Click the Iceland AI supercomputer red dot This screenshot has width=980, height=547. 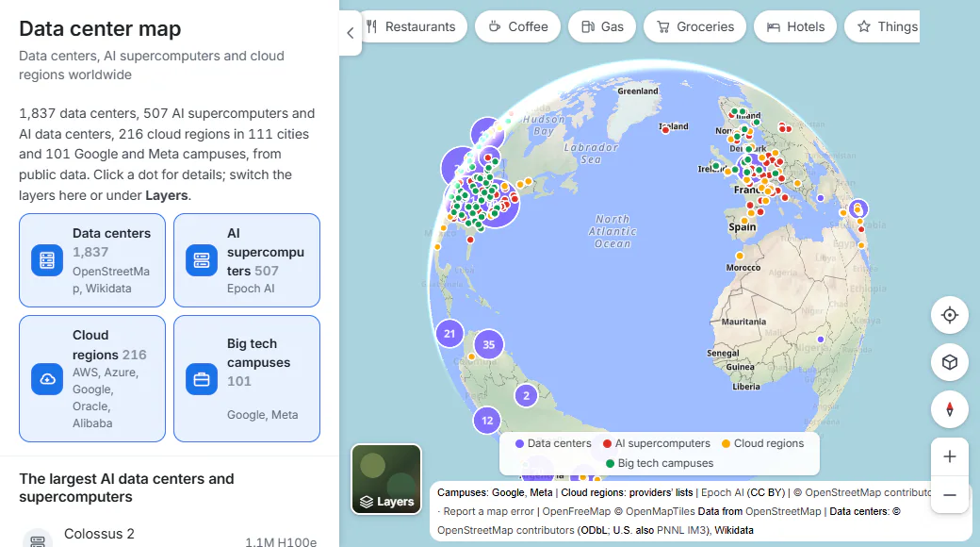[665, 130]
